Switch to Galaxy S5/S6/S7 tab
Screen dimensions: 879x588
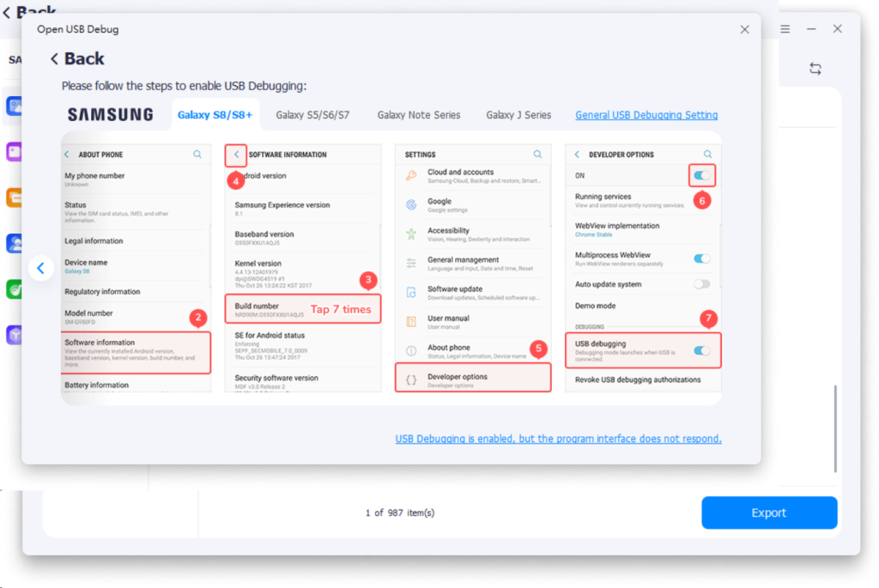tap(312, 115)
